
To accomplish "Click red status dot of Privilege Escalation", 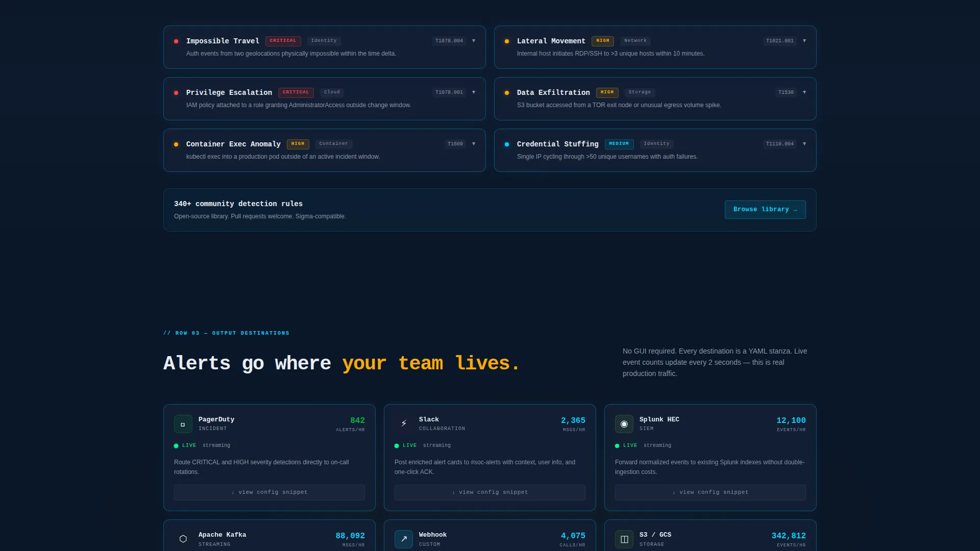I will point(176,93).
